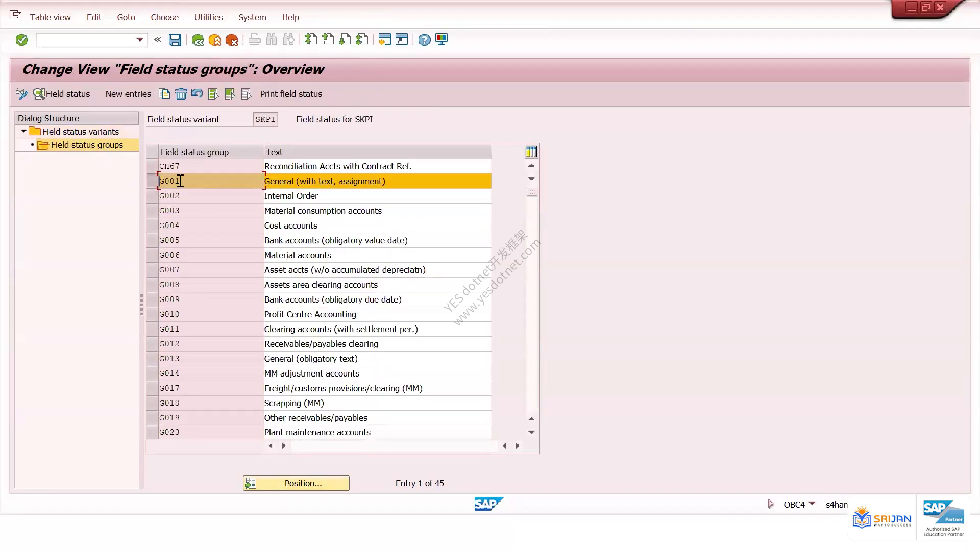
Task: Click the New entries button
Action: tap(128, 94)
